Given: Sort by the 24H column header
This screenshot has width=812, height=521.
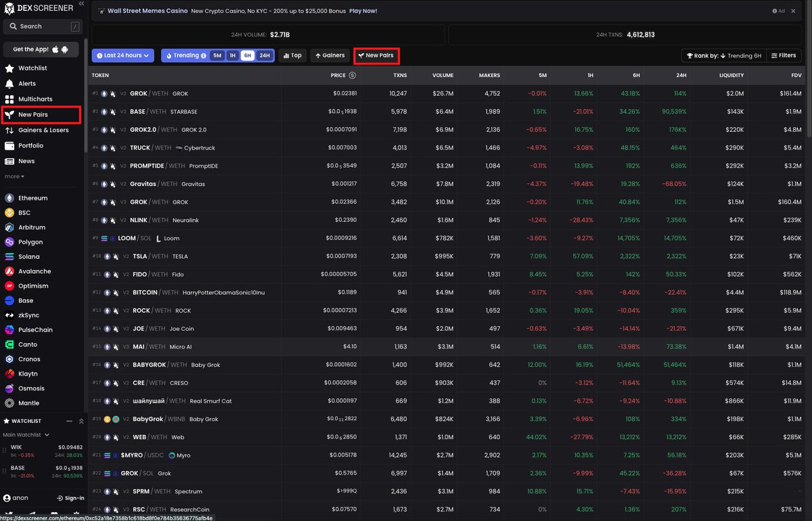Looking at the screenshot, I should (681, 75).
